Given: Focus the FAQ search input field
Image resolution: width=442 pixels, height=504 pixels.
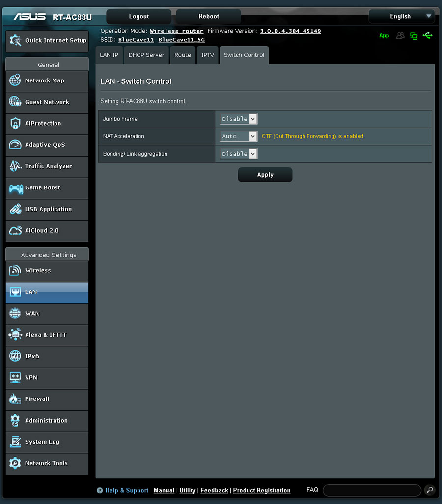Looking at the screenshot, I should tap(372, 490).
